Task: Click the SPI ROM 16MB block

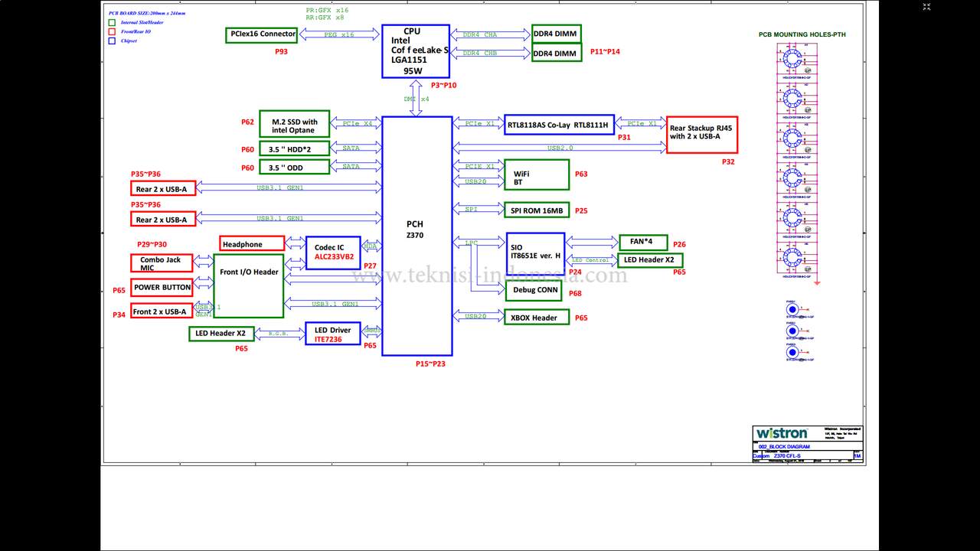Action: coord(537,210)
